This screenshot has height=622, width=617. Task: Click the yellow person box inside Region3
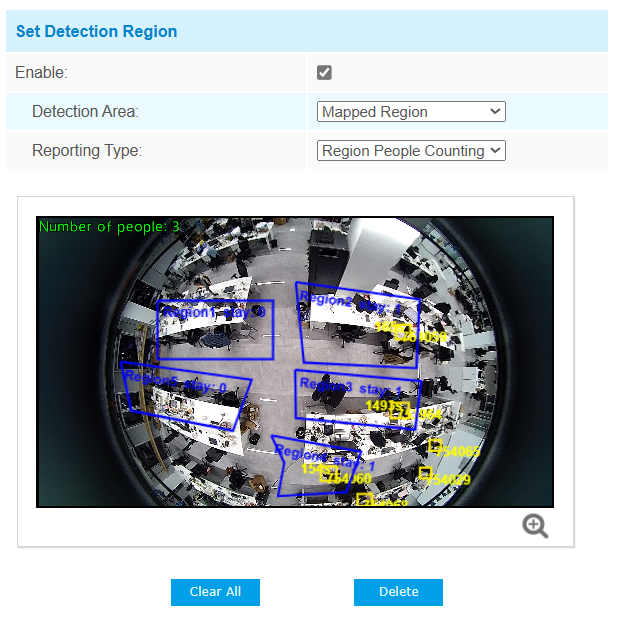(x=397, y=410)
